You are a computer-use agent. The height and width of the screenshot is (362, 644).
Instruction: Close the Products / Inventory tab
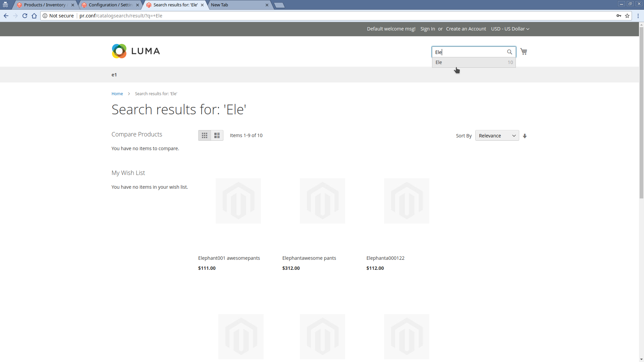[x=73, y=5]
